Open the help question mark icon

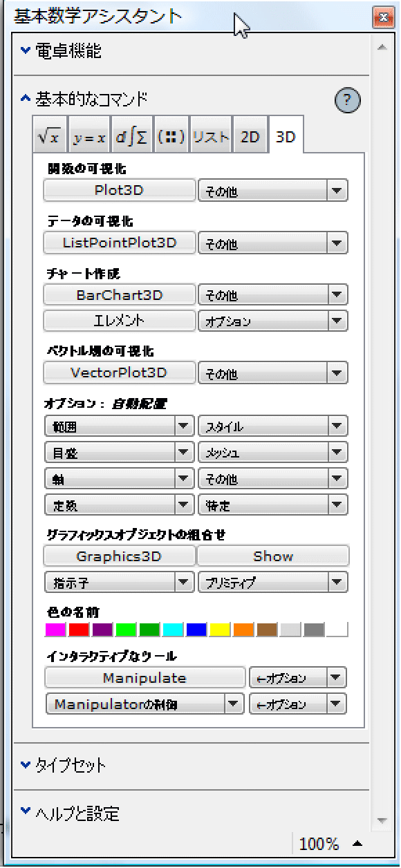click(348, 101)
